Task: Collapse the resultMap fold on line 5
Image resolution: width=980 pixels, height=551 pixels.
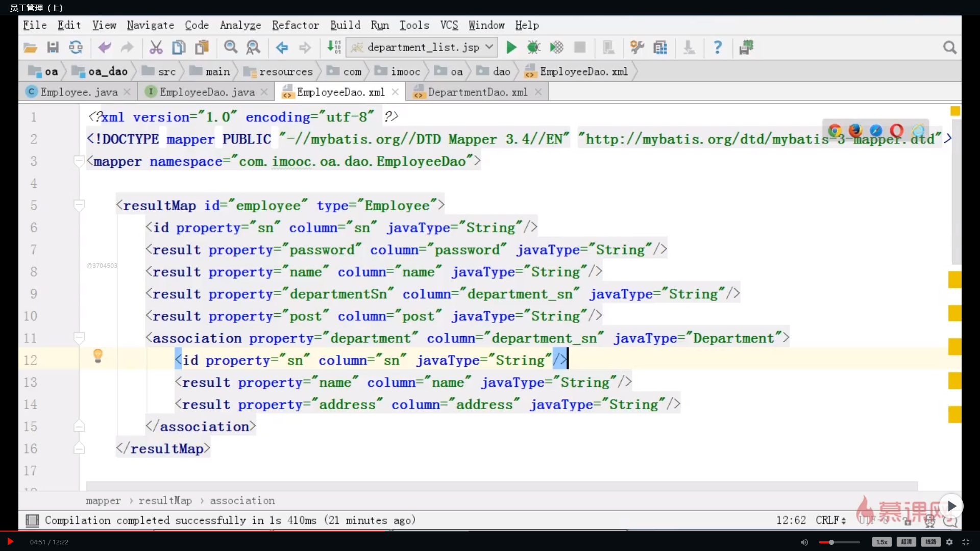Action: pos(79,206)
